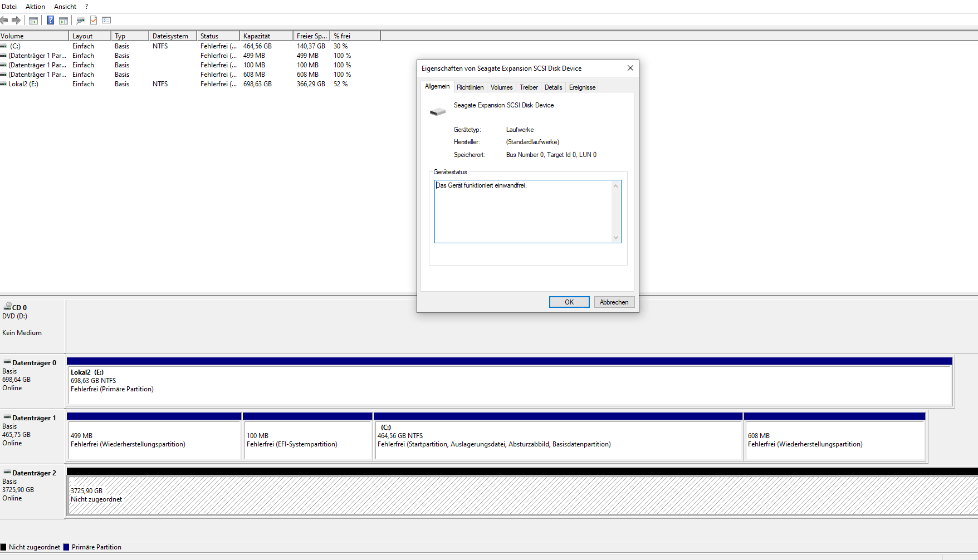
Task: Click the drive icon beside (C:) in the volume list
Action: click(4, 46)
